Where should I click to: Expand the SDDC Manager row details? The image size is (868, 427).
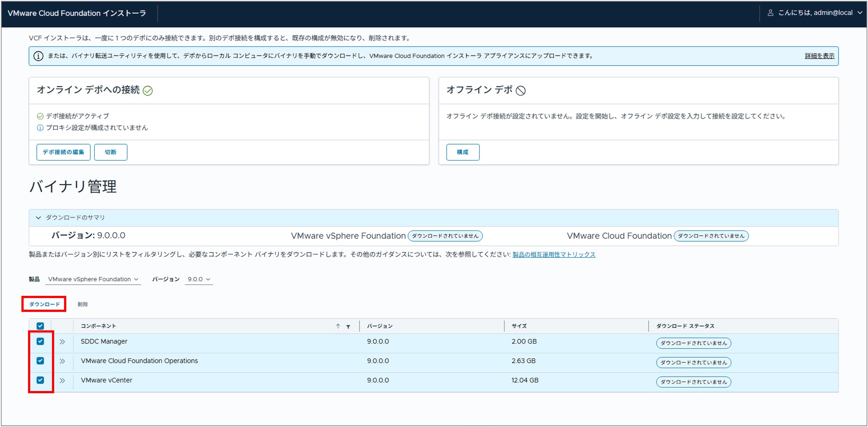point(62,342)
